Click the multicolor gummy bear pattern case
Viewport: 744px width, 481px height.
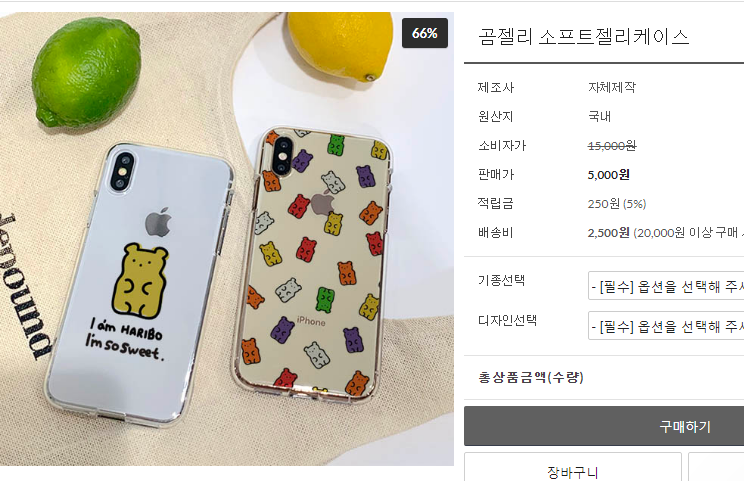tap(314, 264)
